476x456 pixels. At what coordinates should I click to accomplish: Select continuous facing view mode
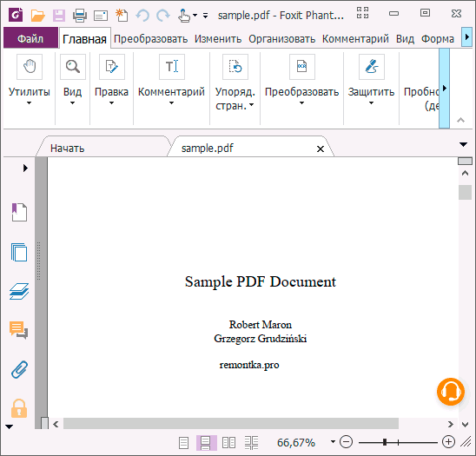pyautogui.click(x=251, y=443)
